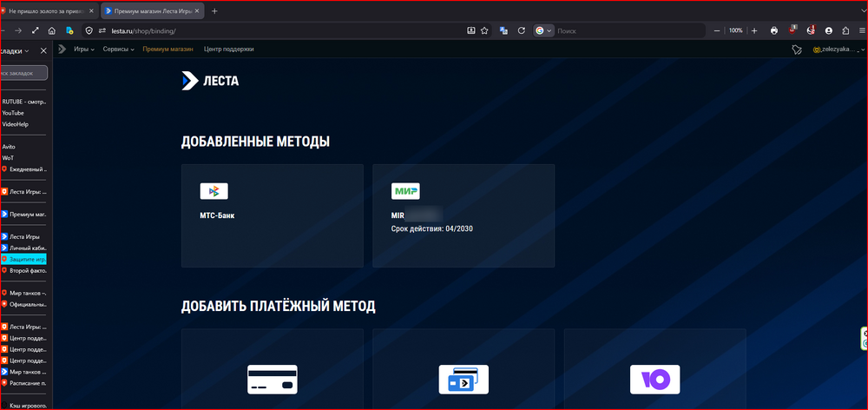The width and height of the screenshot is (868, 410).
Task: Open the 'Ежедневный' bookmark
Action: (x=23, y=169)
